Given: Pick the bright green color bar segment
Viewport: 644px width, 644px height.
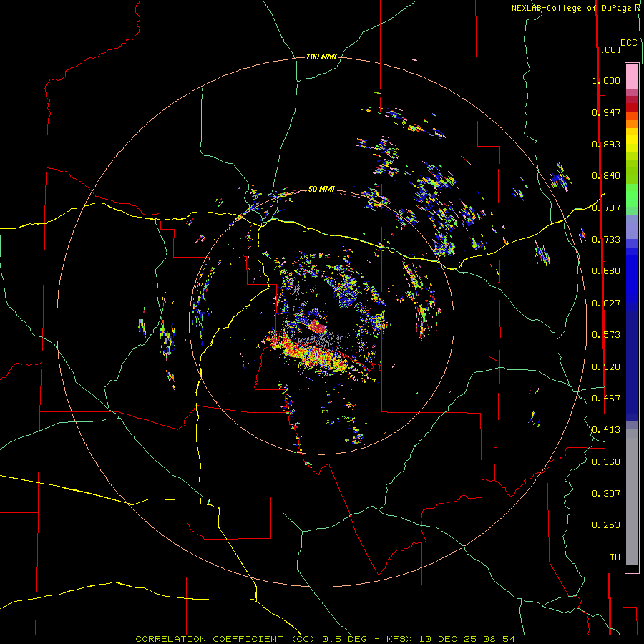Looking at the screenshot, I should click(632, 195).
